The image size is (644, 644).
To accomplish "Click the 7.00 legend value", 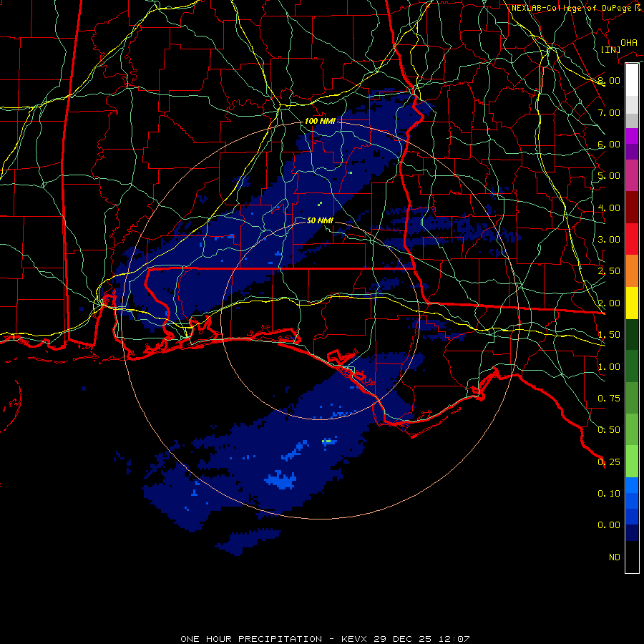I will pyautogui.click(x=609, y=112).
